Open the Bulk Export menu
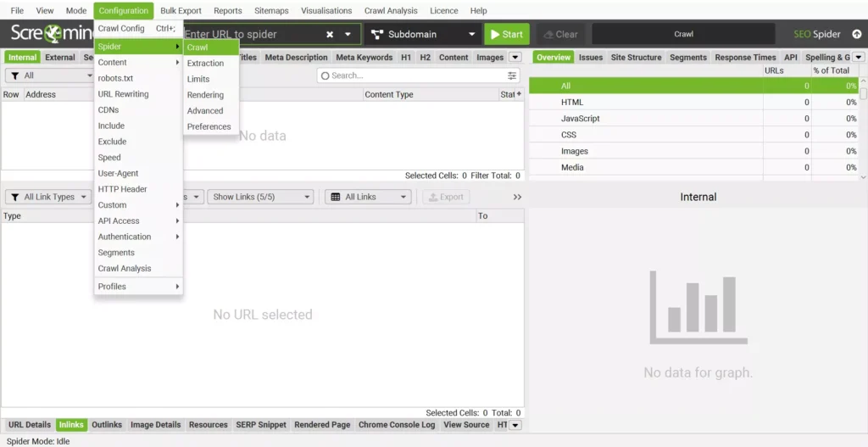 click(x=181, y=10)
